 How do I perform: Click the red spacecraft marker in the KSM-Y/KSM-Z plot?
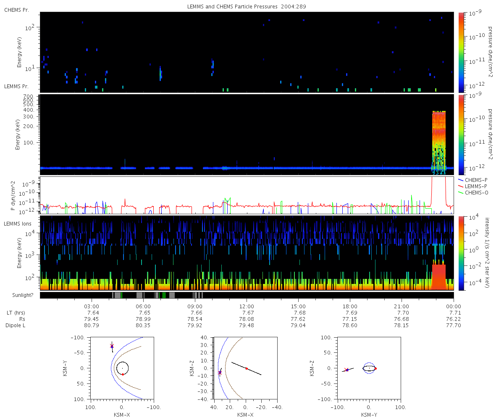tap(346, 370)
